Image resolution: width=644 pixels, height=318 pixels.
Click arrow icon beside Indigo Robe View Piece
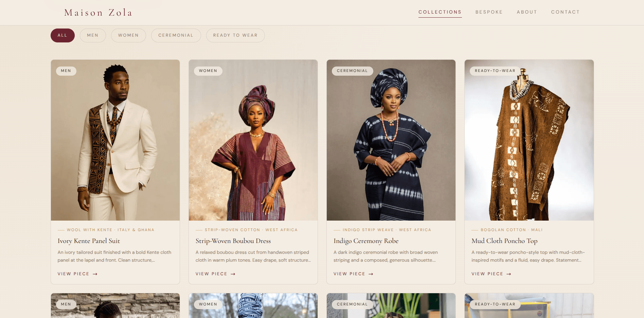[x=371, y=274]
